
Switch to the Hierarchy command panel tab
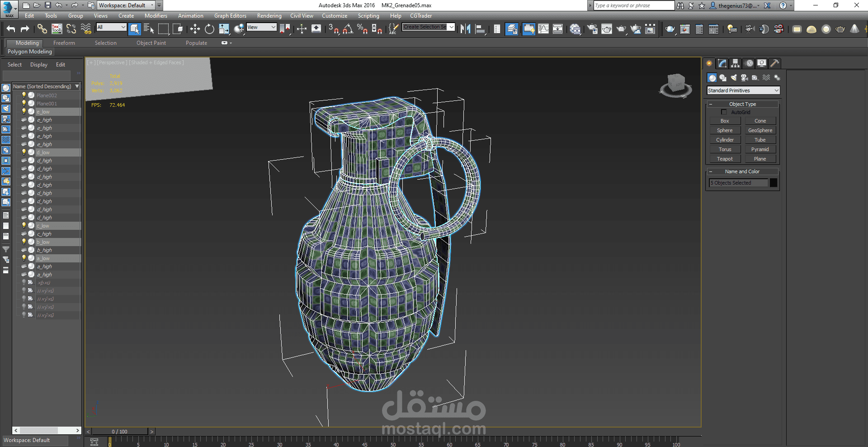[x=736, y=63]
